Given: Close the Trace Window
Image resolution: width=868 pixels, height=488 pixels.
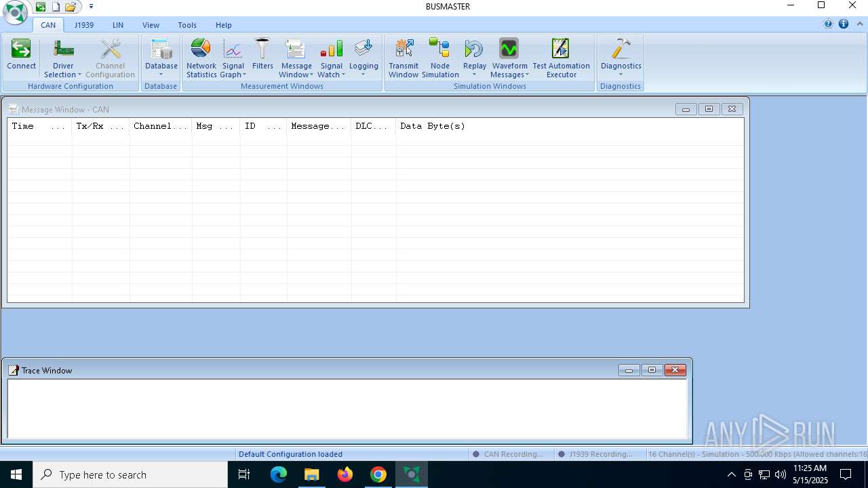Looking at the screenshot, I should 675,370.
